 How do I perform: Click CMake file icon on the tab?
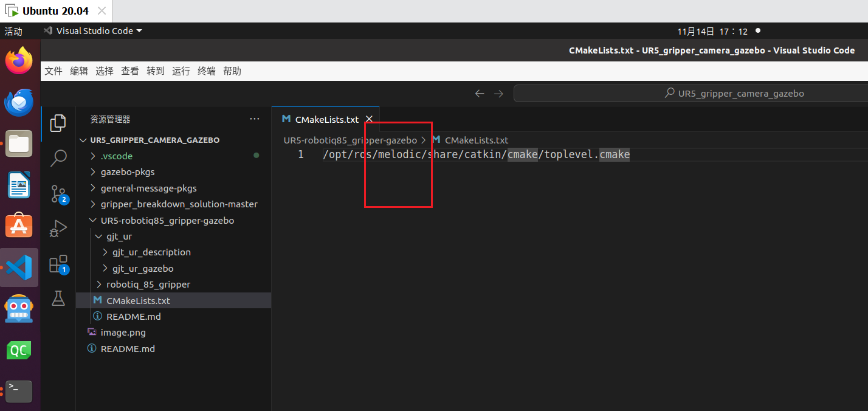(286, 119)
